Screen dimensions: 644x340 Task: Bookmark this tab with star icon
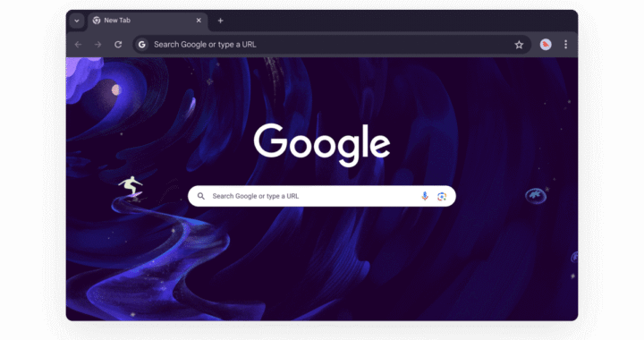(519, 45)
